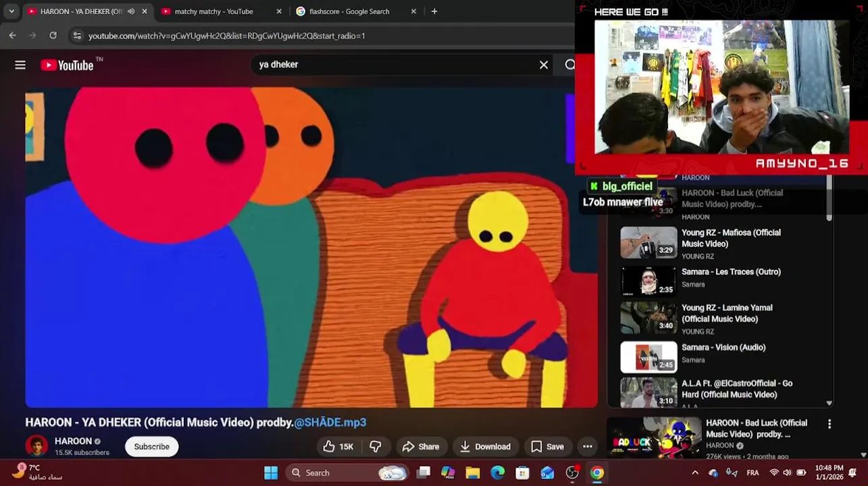The width and height of the screenshot is (868, 486).
Task: Open the volume speaker tray icon
Action: (788, 473)
